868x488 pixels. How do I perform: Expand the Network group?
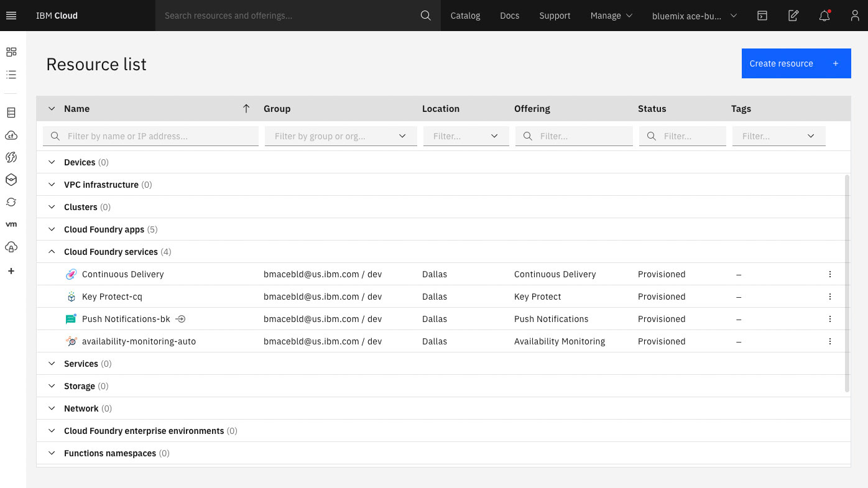(52, 408)
